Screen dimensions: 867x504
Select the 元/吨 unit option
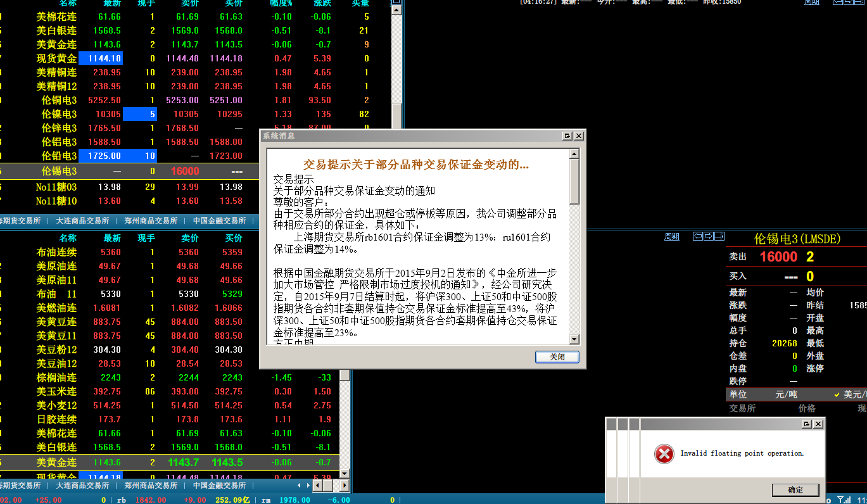pyautogui.click(x=786, y=394)
